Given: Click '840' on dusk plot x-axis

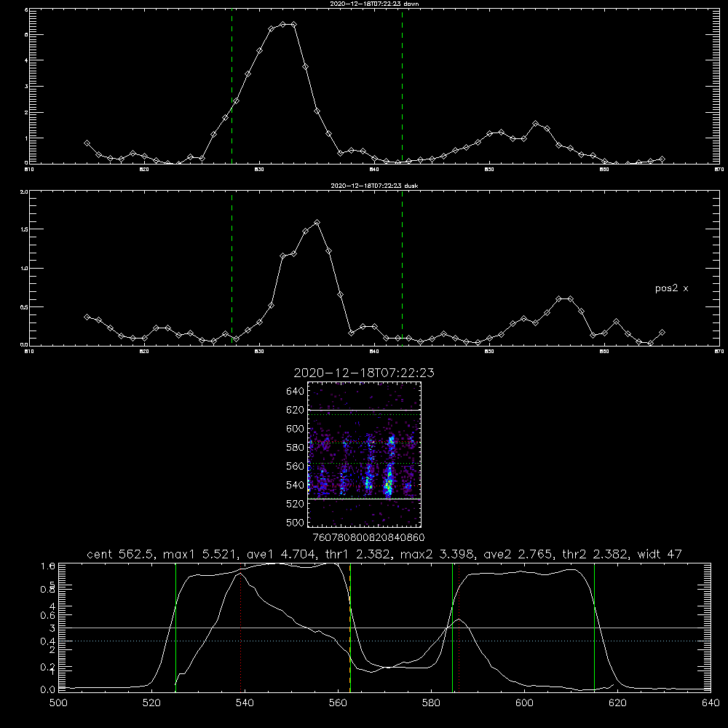Looking at the screenshot, I should coord(374,352).
